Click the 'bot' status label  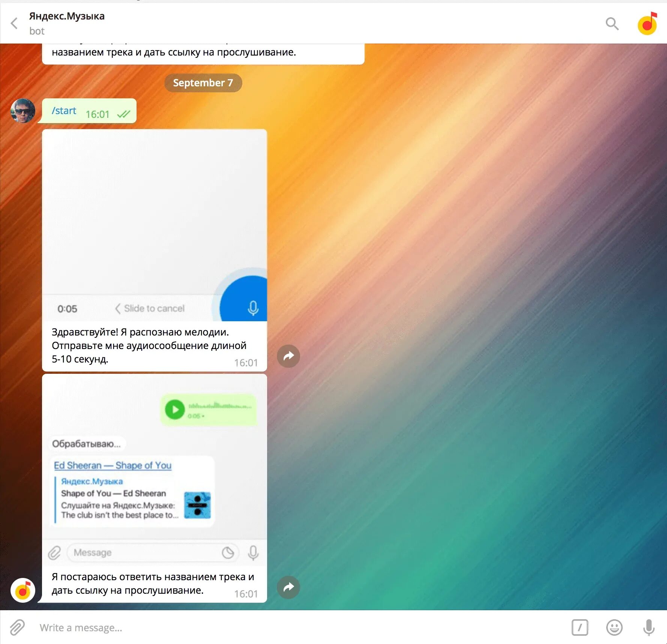tap(37, 31)
